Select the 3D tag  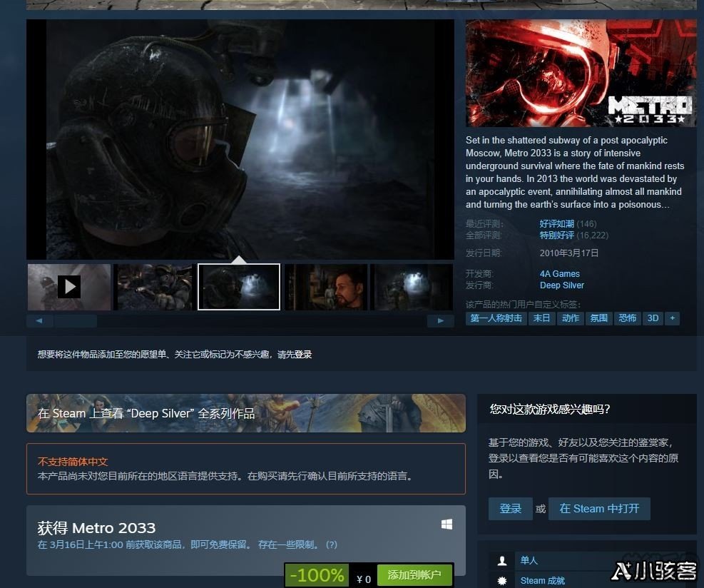(x=653, y=318)
